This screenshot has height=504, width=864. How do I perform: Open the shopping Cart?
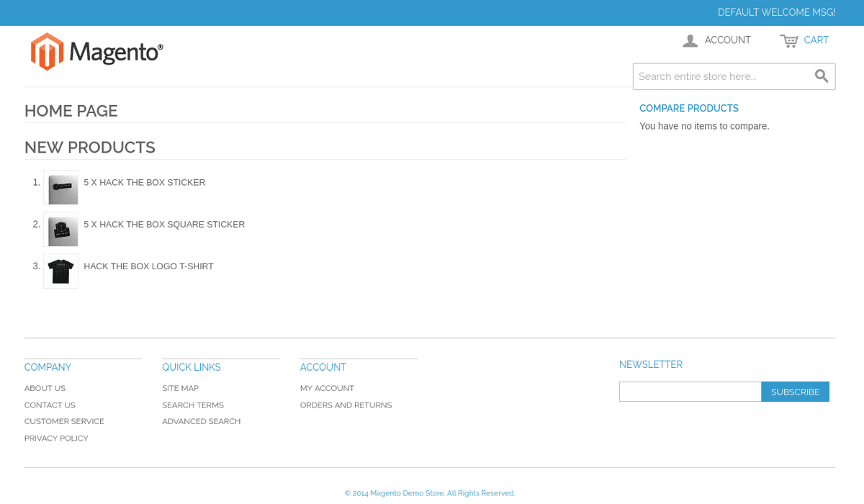point(804,40)
